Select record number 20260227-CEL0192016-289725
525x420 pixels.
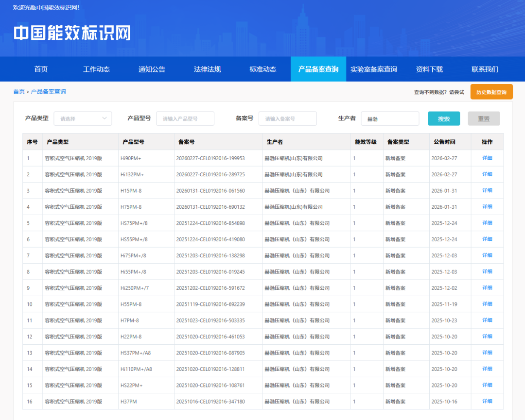click(x=210, y=174)
